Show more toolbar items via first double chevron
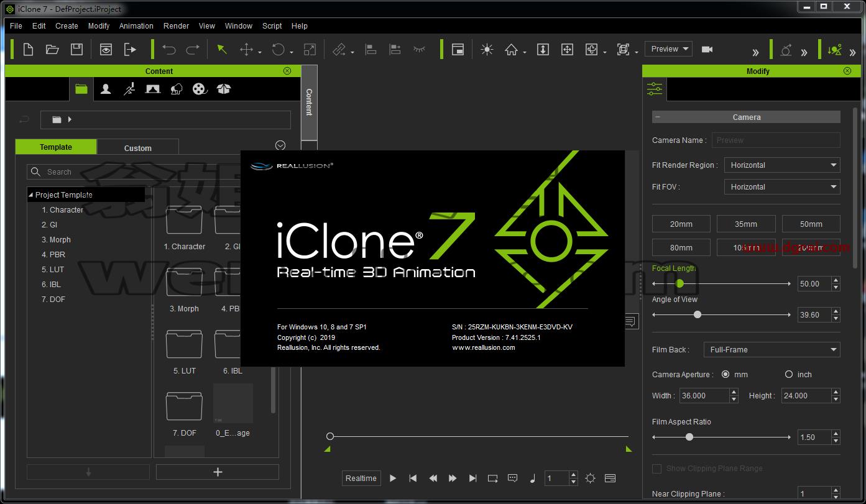The width and height of the screenshot is (866, 504). (756, 52)
